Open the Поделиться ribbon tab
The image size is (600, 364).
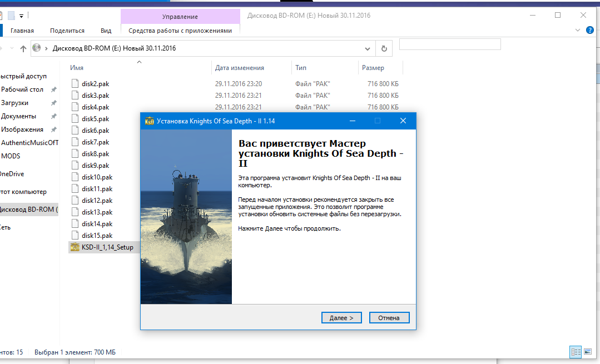click(67, 31)
